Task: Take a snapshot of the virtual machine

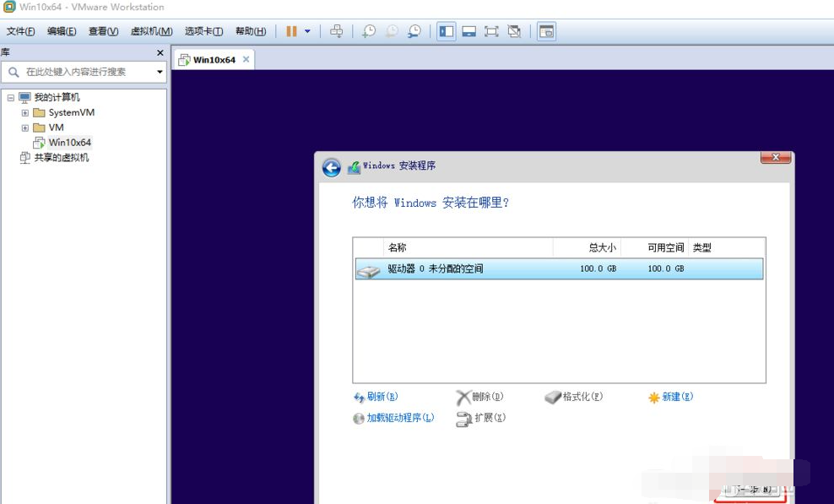Action: (x=367, y=30)
